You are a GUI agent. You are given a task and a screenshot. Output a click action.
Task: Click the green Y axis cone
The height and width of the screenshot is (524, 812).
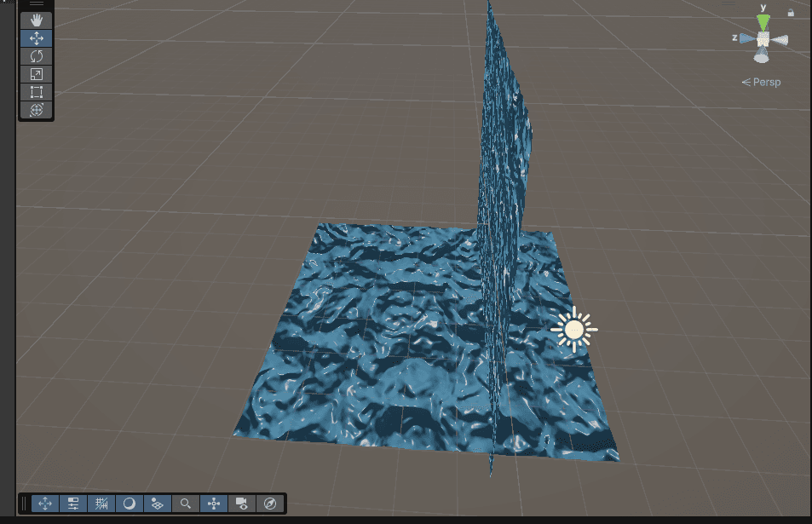[x=763, y=22]
